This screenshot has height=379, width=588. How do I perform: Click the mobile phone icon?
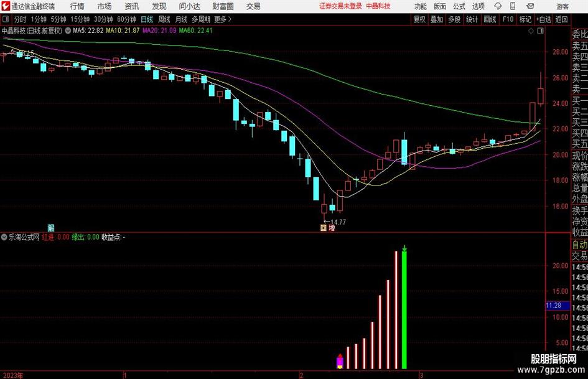(513, 6)
